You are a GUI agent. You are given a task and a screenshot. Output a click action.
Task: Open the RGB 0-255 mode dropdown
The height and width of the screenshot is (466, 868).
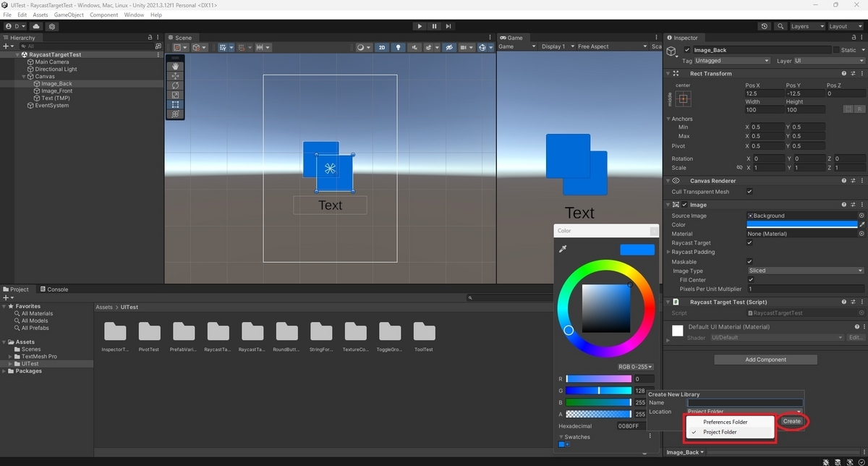pos(635,367)
